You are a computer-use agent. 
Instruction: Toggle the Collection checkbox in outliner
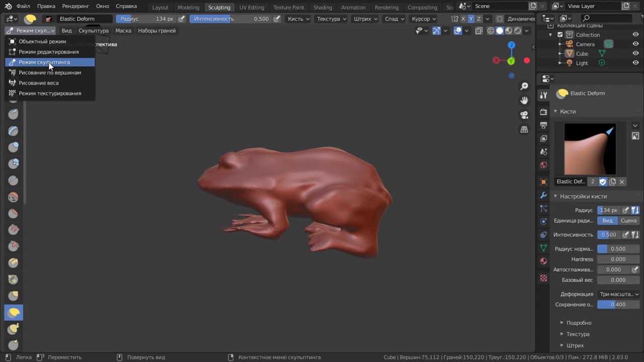pyautogui.click(x=560, y=35)
